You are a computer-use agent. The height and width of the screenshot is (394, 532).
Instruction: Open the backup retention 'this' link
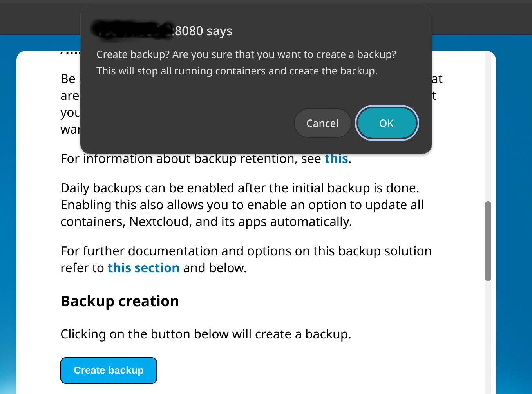tap(336, 159)
